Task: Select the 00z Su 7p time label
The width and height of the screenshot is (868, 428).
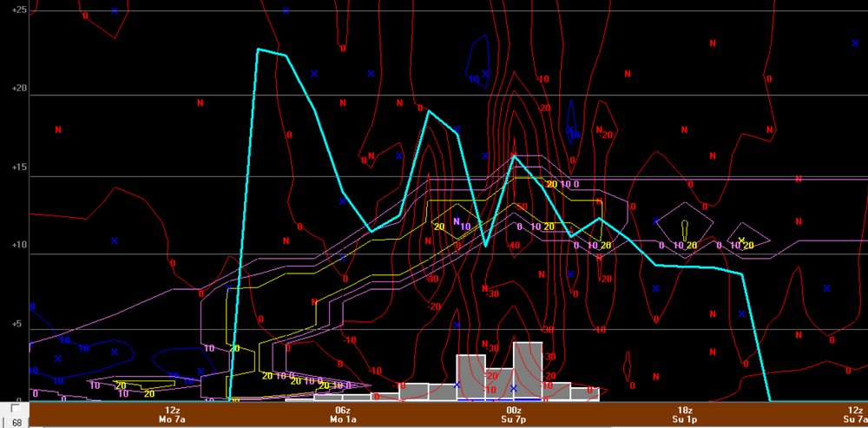Action: coord(514,415)
